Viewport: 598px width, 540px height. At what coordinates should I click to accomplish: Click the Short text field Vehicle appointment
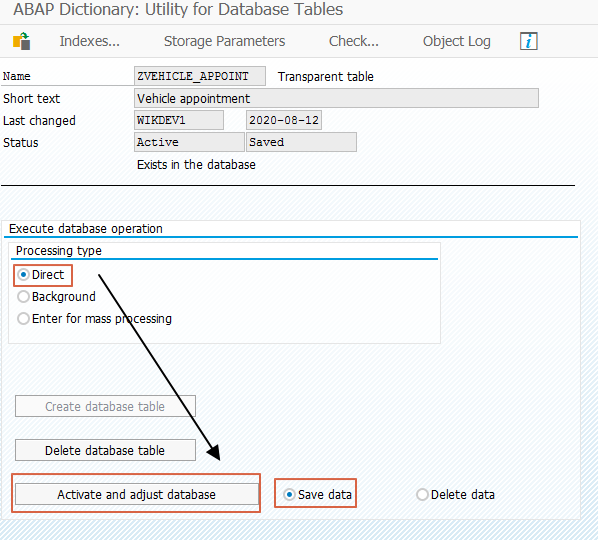pos(336,98)
